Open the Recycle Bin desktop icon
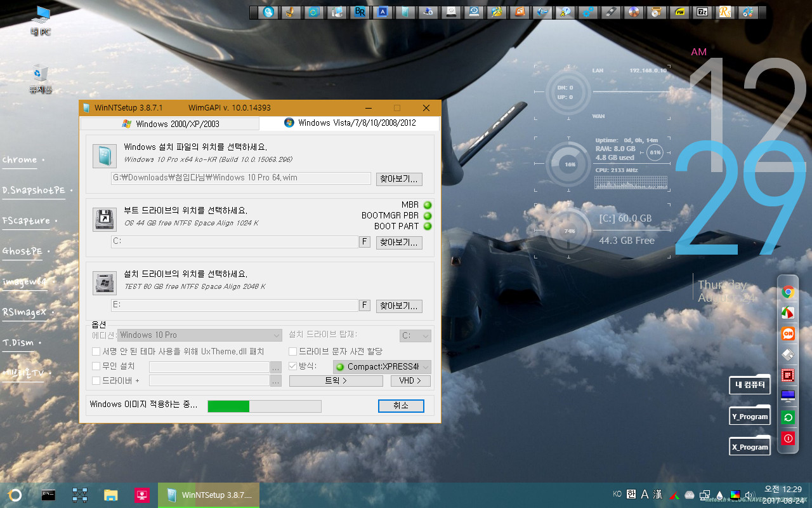 tap(41, 79)
